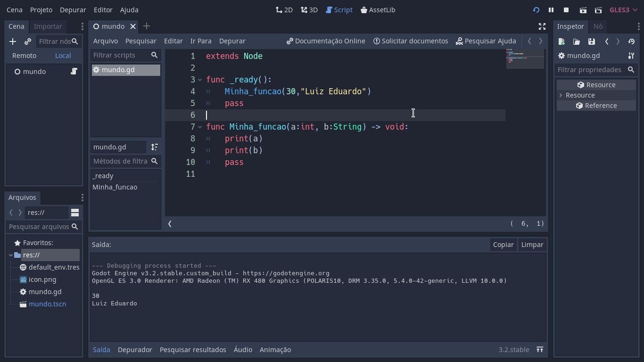Viewport: 644px width, 362px height.
Task: Add a new node with plus icon
Action: click(x=13, y=41)
